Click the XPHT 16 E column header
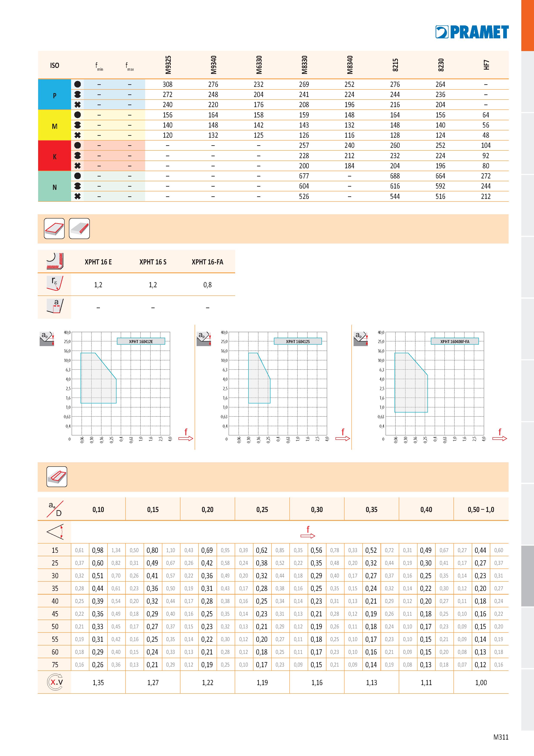Image resolution: width=534 pixels, height=756 pixels. [98, 262]
